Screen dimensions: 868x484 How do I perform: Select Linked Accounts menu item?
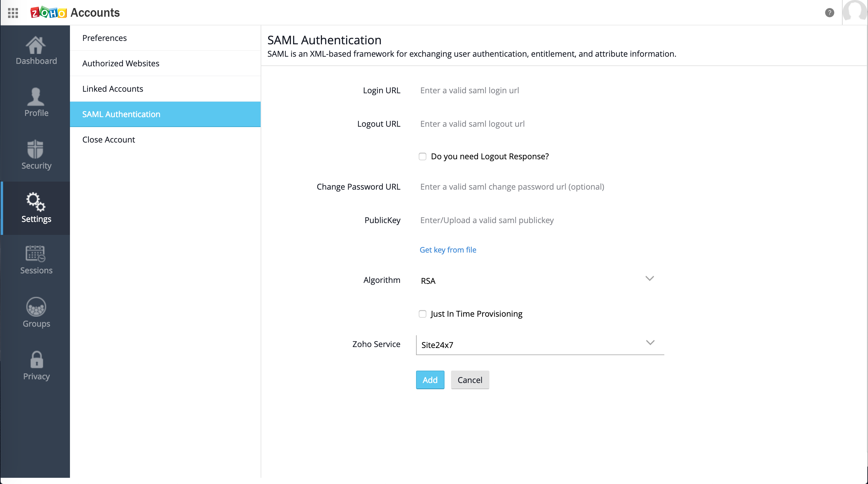tap(113, 89)
